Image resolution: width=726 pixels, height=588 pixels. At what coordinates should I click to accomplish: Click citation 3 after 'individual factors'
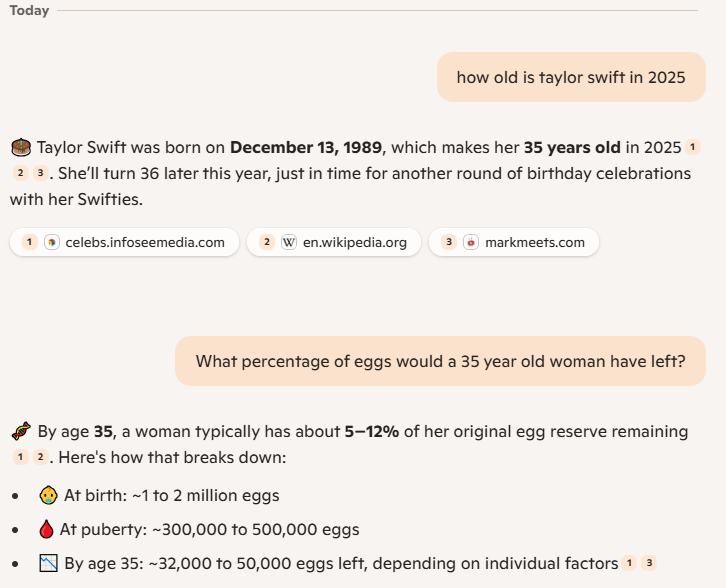tap(649, 563)
